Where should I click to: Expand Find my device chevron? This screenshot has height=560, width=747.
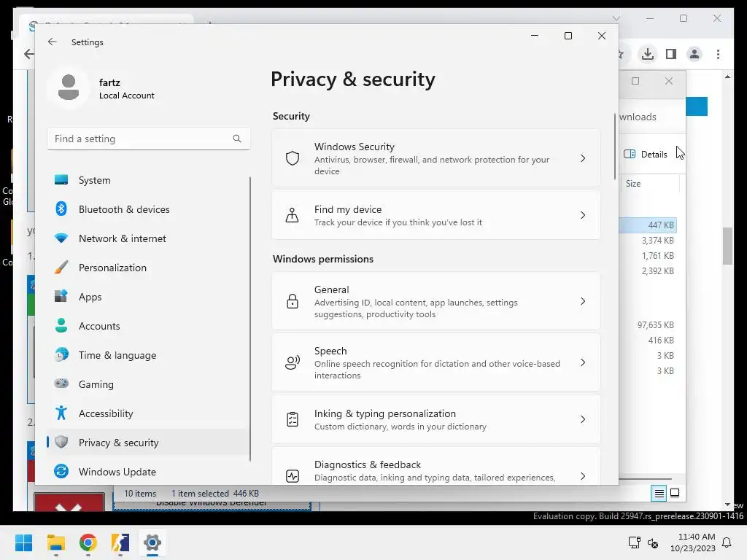click(583, 215)
